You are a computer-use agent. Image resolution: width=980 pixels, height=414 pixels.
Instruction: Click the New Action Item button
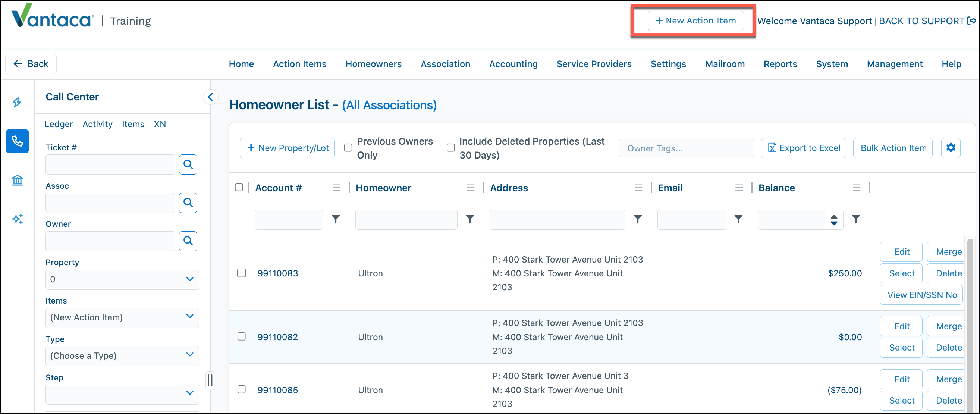[x=695, y=21]
